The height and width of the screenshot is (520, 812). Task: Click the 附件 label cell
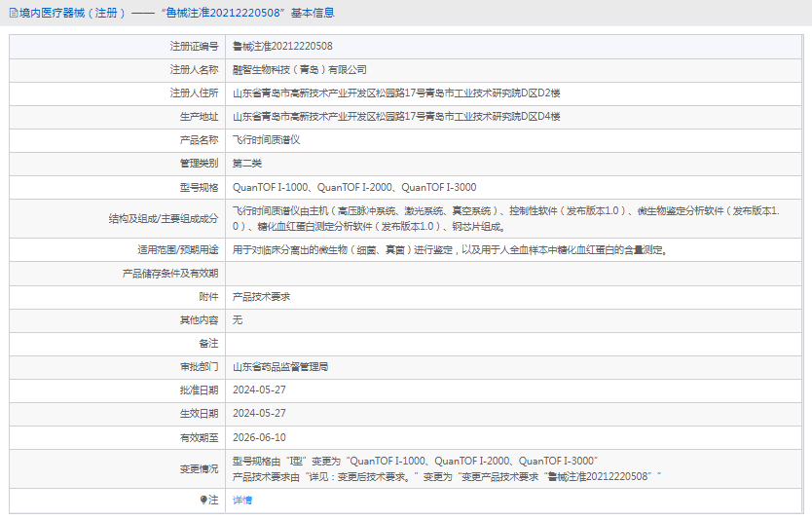tap(118, 297)
